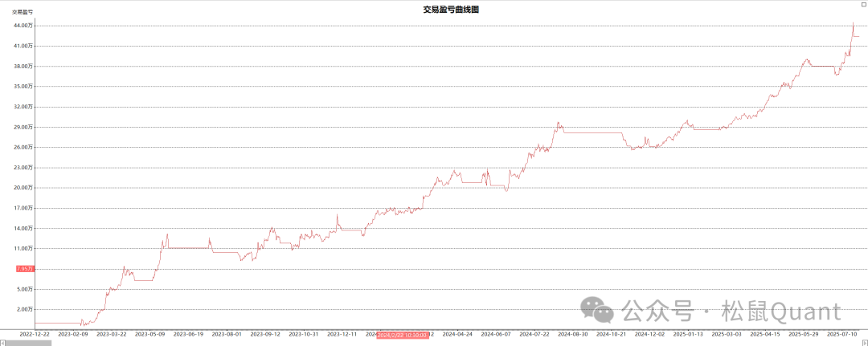Click the 44.00万 y-axis value

pyautogui.click(x=23, y=26)
